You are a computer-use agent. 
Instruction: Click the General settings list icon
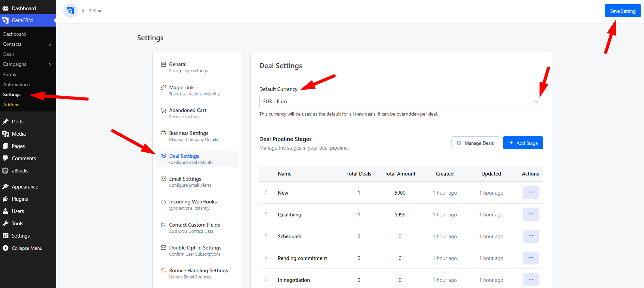tap(163, 64)
